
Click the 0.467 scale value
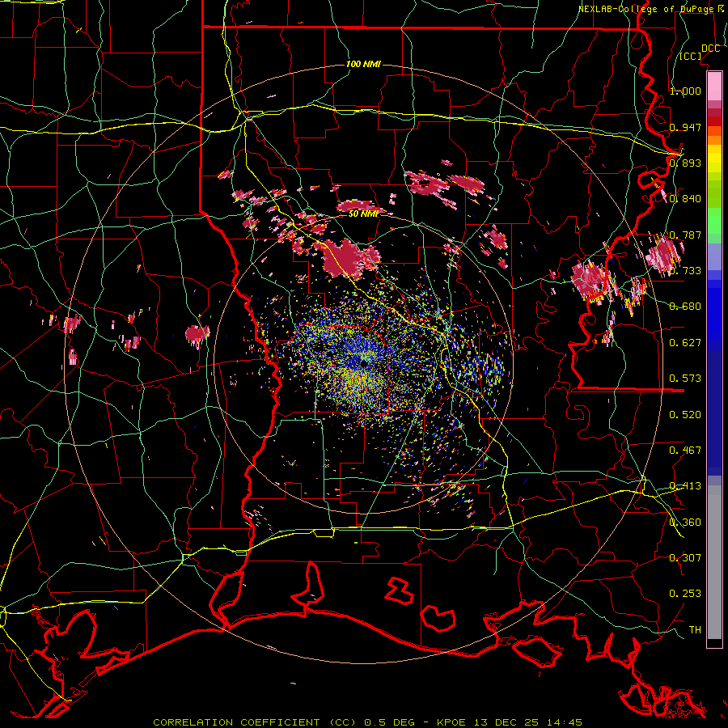pos(685,451)
